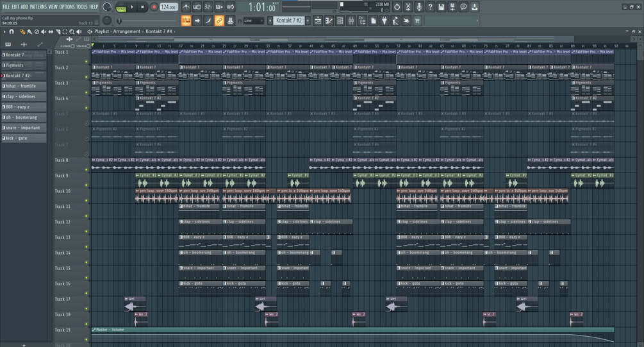Viewport: 644px width, 347px height.
Task: Arm recording with the Record button
Action: click(x=154, y=7)
